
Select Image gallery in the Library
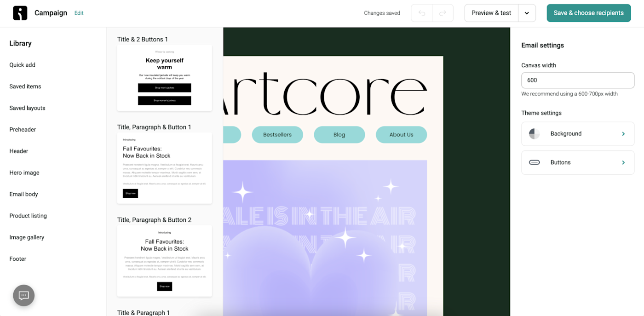click(27, 237)
